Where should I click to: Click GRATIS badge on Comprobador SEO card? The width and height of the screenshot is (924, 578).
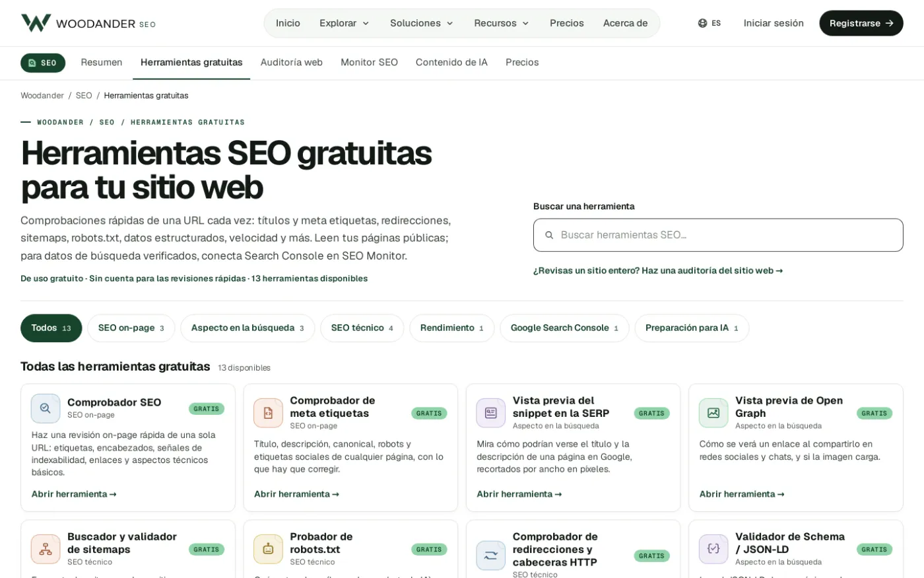click(207, 409)
